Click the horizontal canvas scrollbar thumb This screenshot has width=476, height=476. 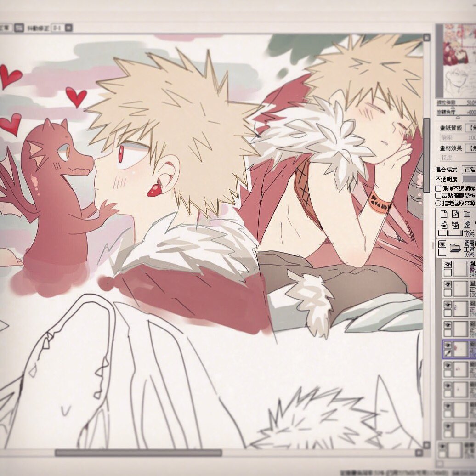pos(138,453)
